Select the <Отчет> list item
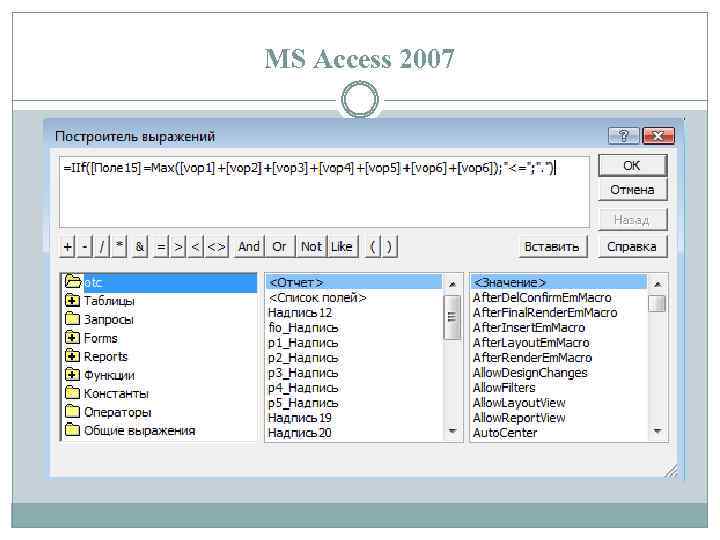 point(354,282)
